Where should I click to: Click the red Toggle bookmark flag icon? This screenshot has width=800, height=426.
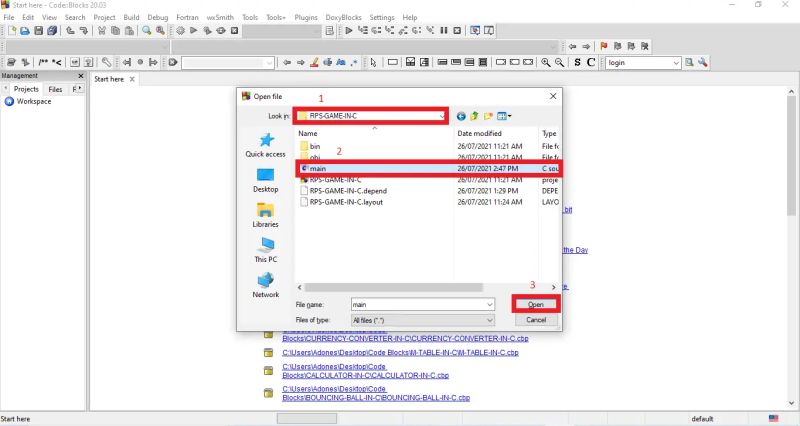[604, 46]
